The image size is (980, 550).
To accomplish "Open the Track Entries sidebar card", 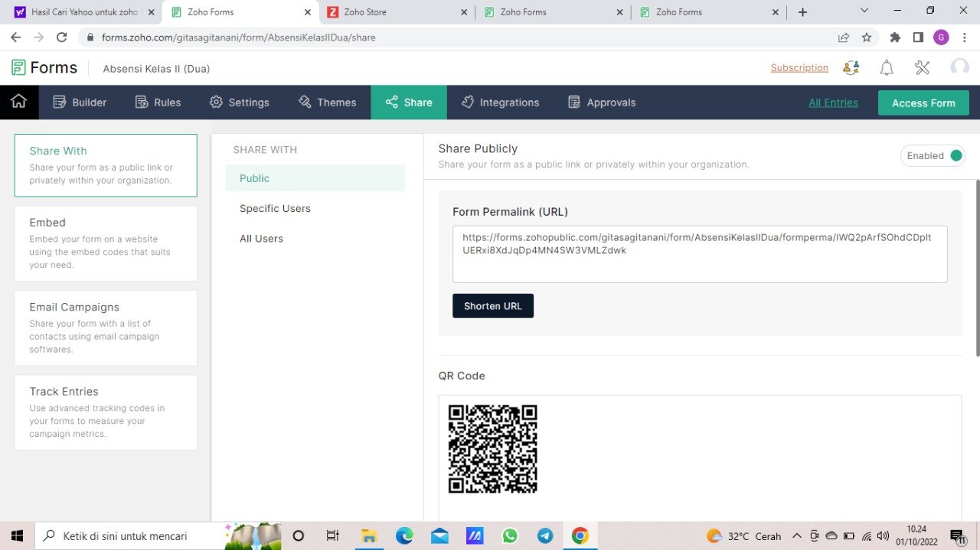I will [x=106, y=412].
